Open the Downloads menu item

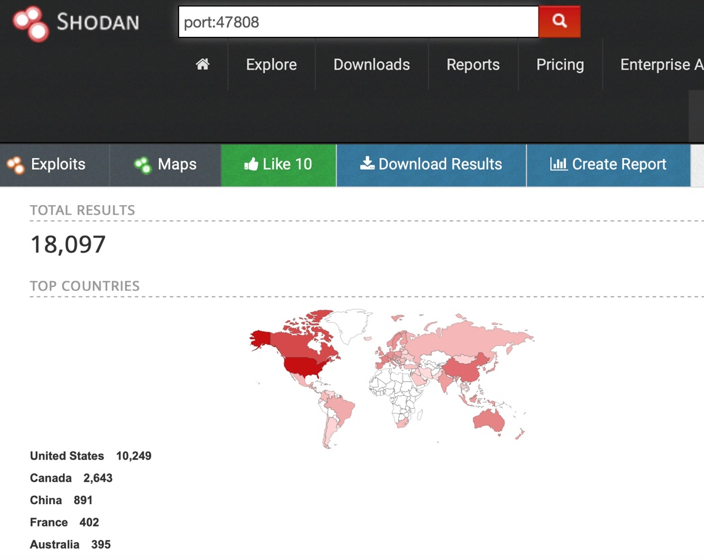[371, 64]
